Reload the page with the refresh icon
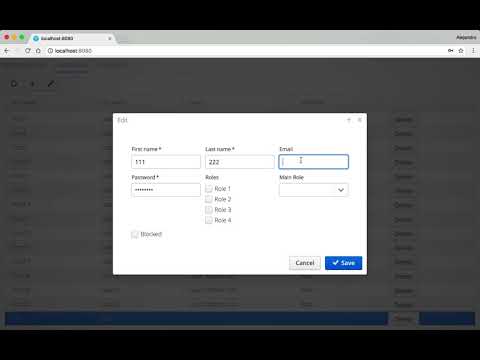Screen dimensions: 480x360 tap(28, 51)
